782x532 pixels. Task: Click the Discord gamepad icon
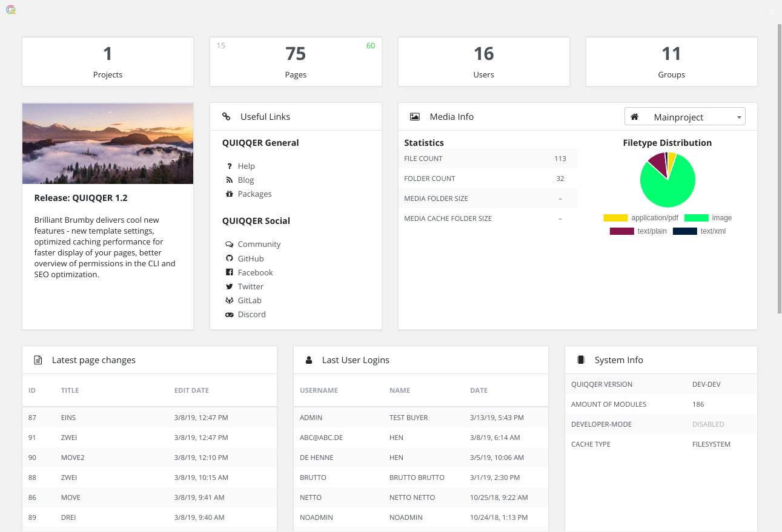[x=229, y=315]
